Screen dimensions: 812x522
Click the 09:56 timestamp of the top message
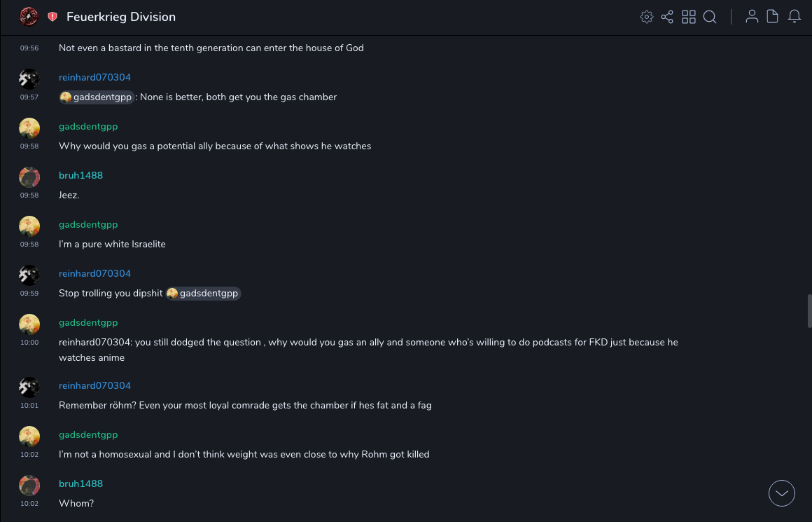click(29, 48)
